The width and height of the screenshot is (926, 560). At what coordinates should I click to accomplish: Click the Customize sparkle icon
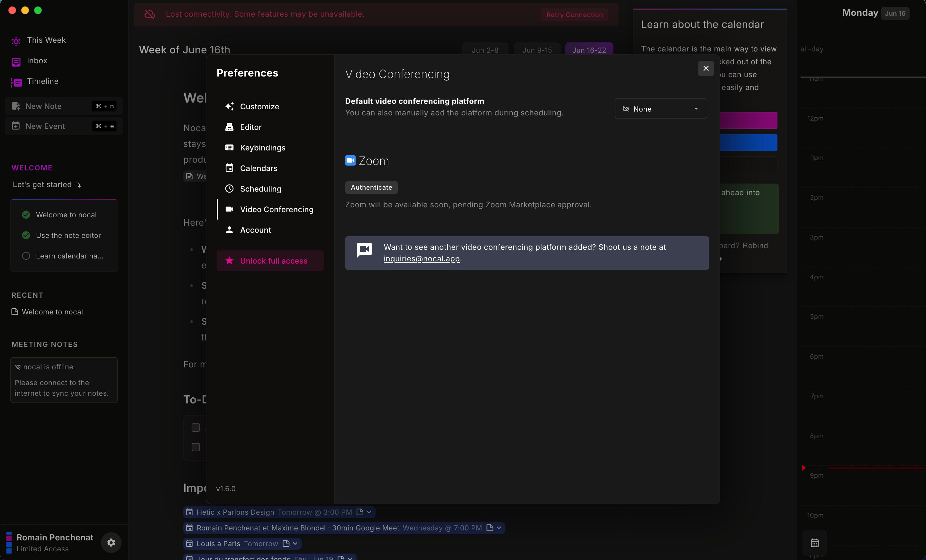229,106
